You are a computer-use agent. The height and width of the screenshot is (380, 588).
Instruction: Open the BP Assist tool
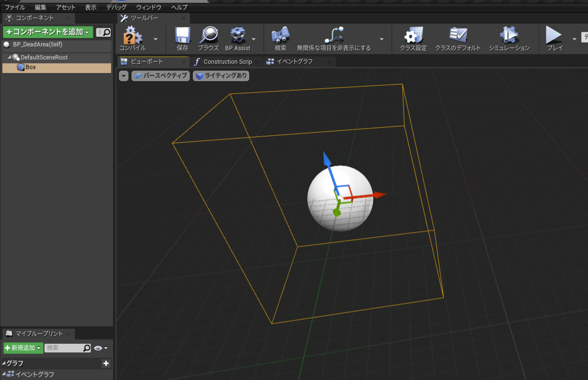(238, 38)
